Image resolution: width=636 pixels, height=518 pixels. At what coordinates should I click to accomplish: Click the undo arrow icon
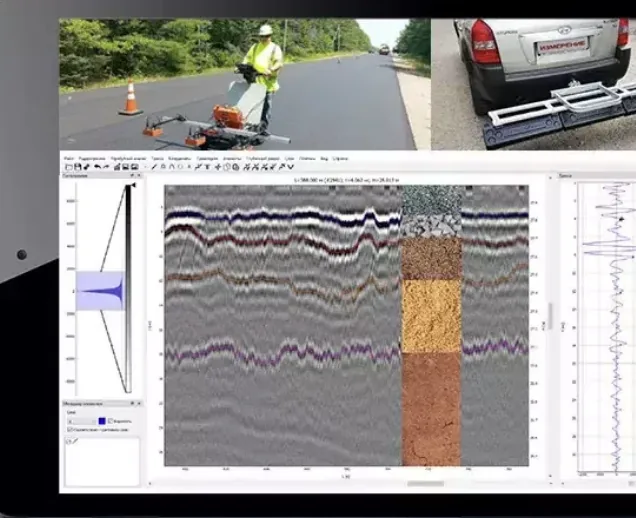tap(97, 167)
